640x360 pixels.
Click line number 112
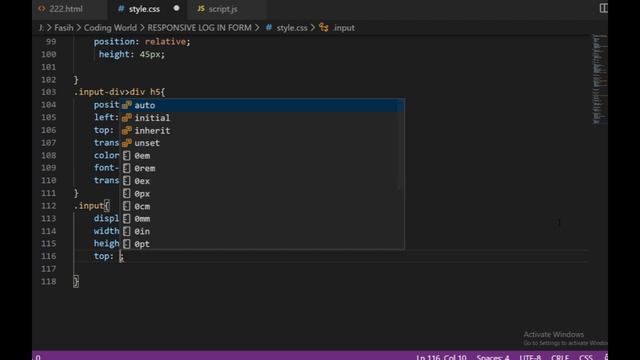tap(49, 206)
